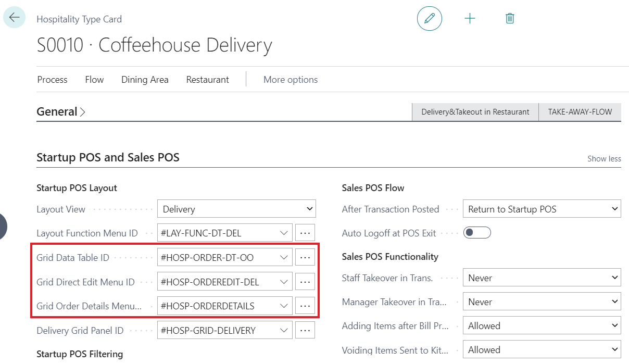Open lookup ellipsis for Grid Data Table ID
This screenshot has width=629, height=364.
[305, 257]
